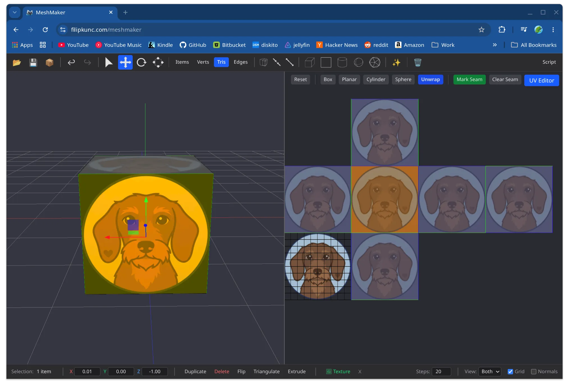The width and height of the screenshot is (569, 392).
Task: Apply Planar UV projection
Action: 349,79
